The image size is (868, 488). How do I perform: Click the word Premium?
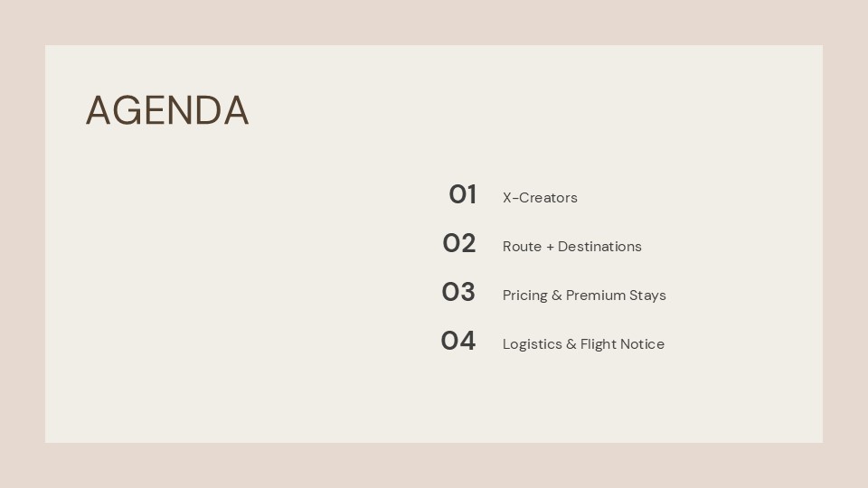(596, 296)
